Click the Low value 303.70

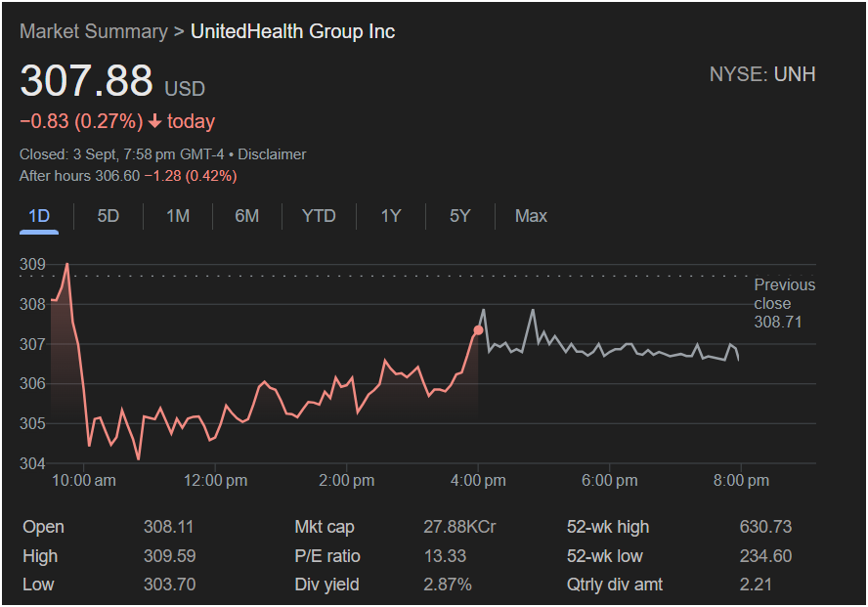pyautogui.click(x=169, y=585)
